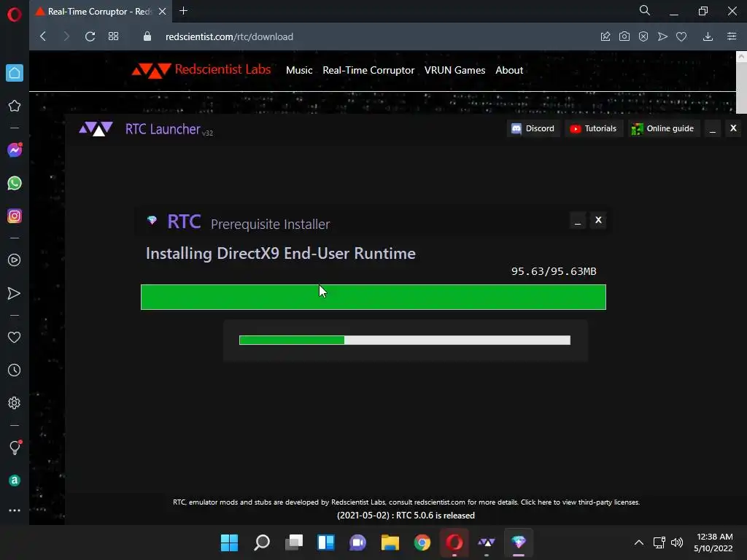
Task: Close the RTC Launcher window
Action: click(733, 128)
